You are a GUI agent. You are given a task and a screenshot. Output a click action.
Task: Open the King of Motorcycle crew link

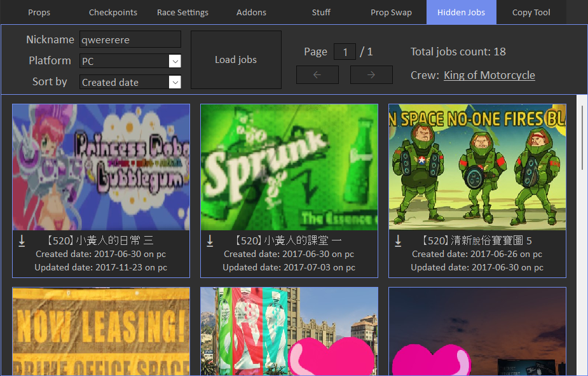489,75
